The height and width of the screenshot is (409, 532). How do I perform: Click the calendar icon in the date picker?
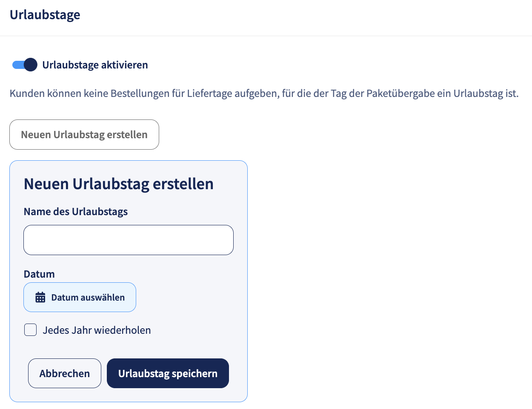40,297
